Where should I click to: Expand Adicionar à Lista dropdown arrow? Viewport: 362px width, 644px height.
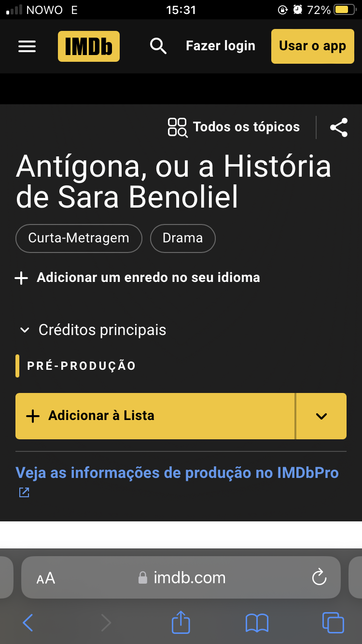[321, 416]
